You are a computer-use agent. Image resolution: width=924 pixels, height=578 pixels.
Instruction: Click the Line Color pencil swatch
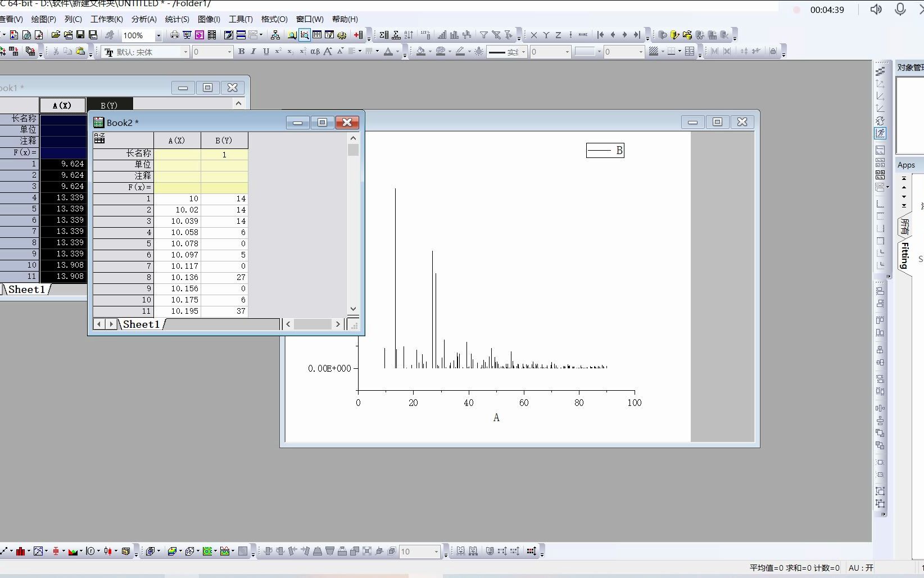[x=460, y=52]
